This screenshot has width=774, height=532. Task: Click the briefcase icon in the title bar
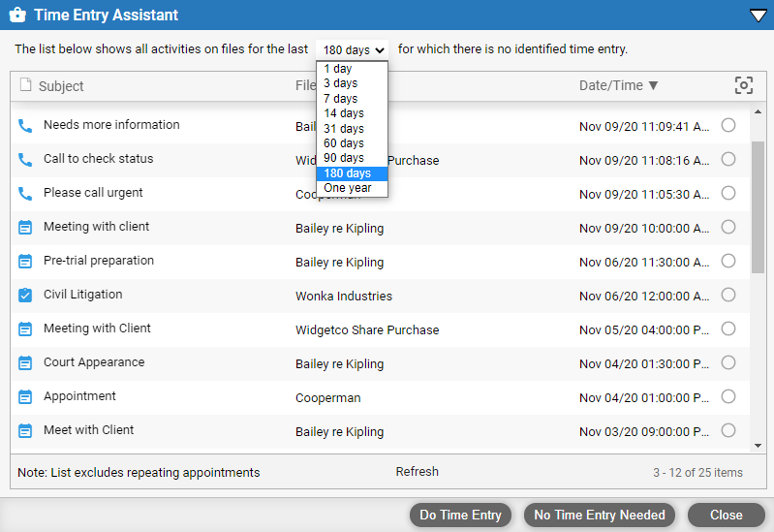click(x=17, y=15)
